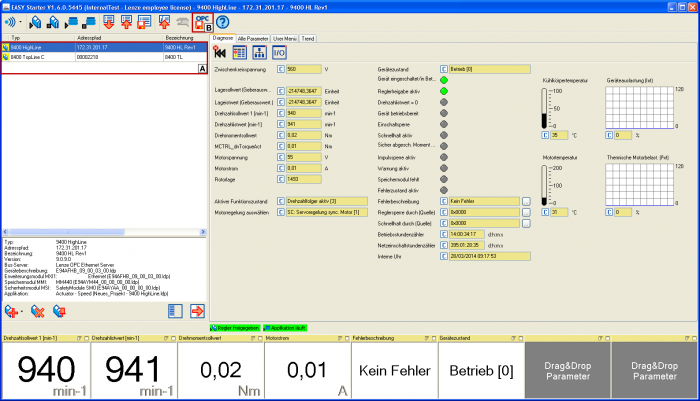Click the C button beside Kühlkörpertemperatur value
Screen dimensions: 700x401
click(545, 135)
